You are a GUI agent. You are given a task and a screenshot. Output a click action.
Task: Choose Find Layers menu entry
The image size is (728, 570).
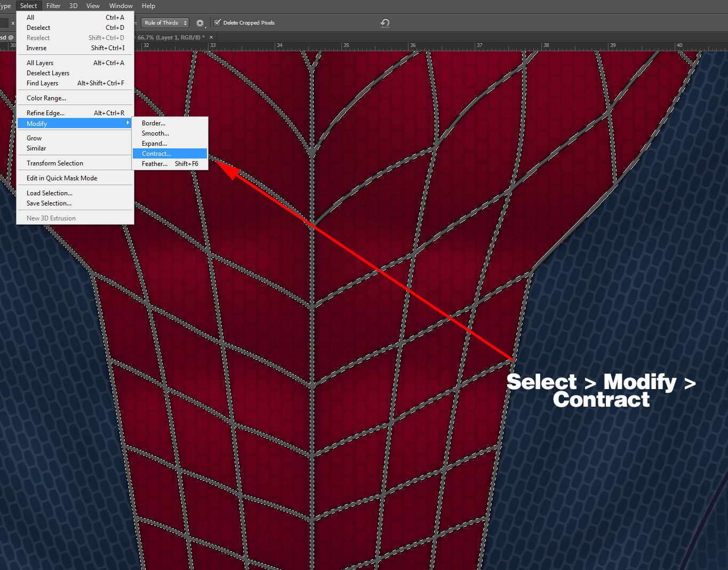click(75, 83)
